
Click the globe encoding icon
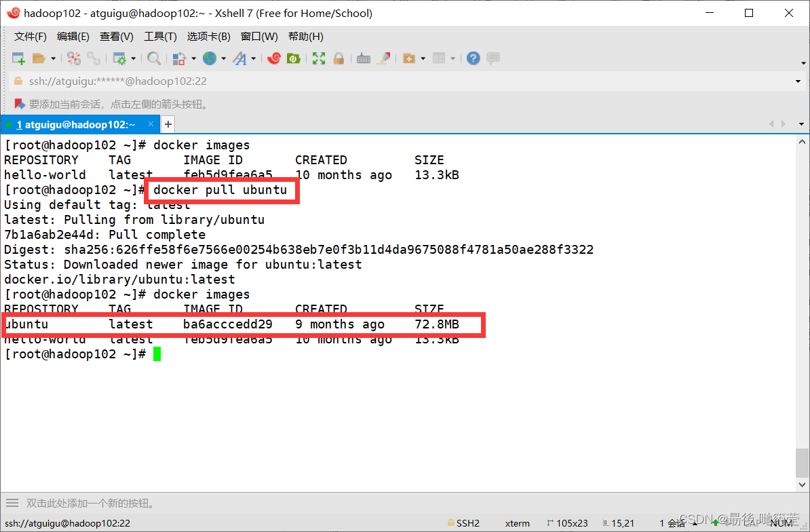tap(209, 58)
